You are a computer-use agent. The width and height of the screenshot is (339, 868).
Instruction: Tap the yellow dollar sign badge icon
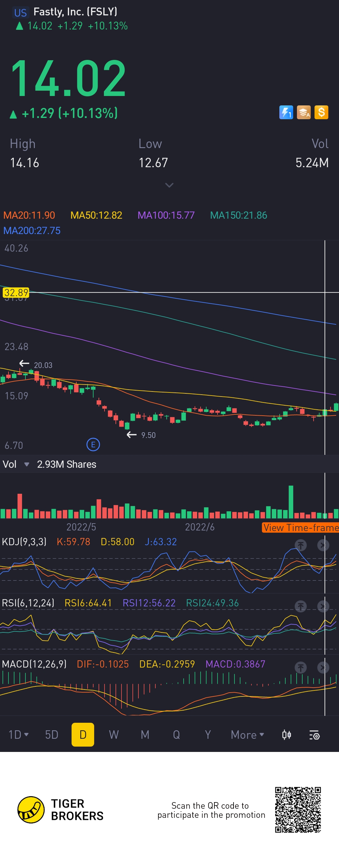pyautogui.click(x=321, y=113)
